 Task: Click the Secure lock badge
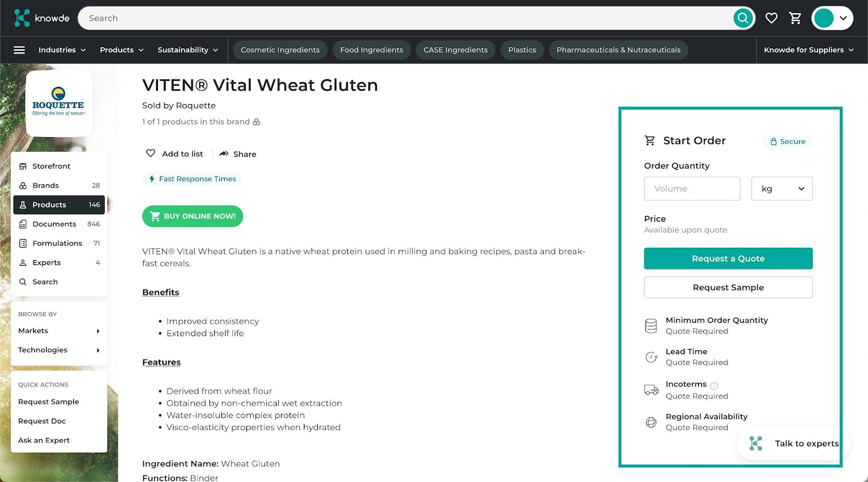tap(788, 142)
